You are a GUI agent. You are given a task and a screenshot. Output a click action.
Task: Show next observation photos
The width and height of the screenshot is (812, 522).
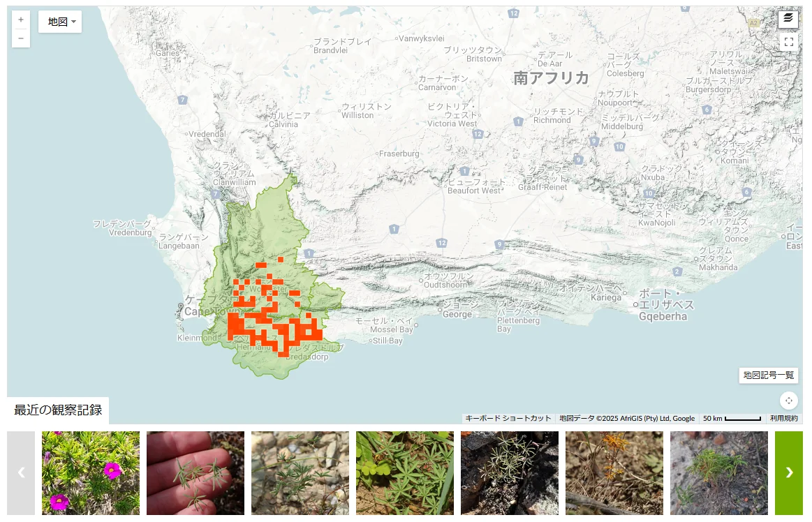tap(789, 473)
